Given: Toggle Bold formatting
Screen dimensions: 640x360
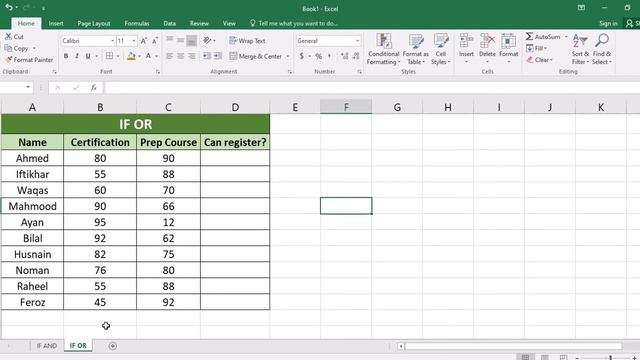Looking at the screenshot, I should click(x=66, y=56).
